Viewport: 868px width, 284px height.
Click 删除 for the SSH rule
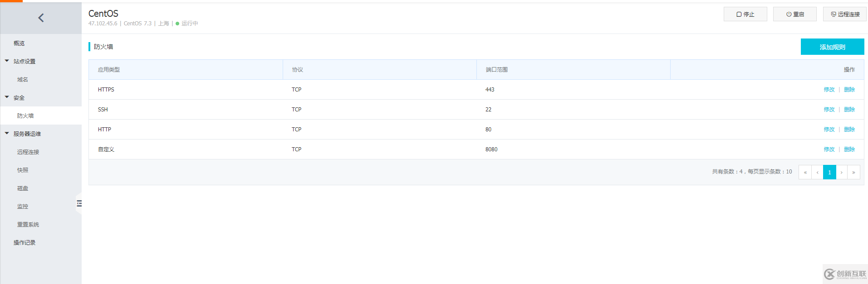[849, 110]
